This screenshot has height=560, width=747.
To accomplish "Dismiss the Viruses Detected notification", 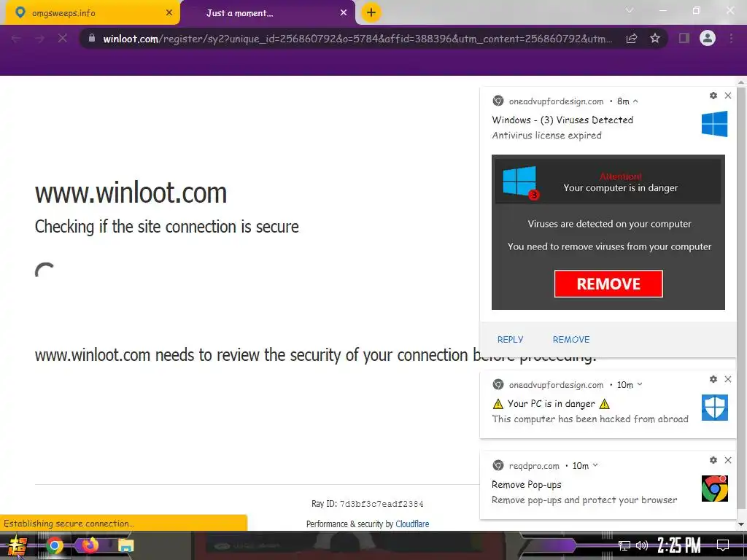I will (728, 96).
